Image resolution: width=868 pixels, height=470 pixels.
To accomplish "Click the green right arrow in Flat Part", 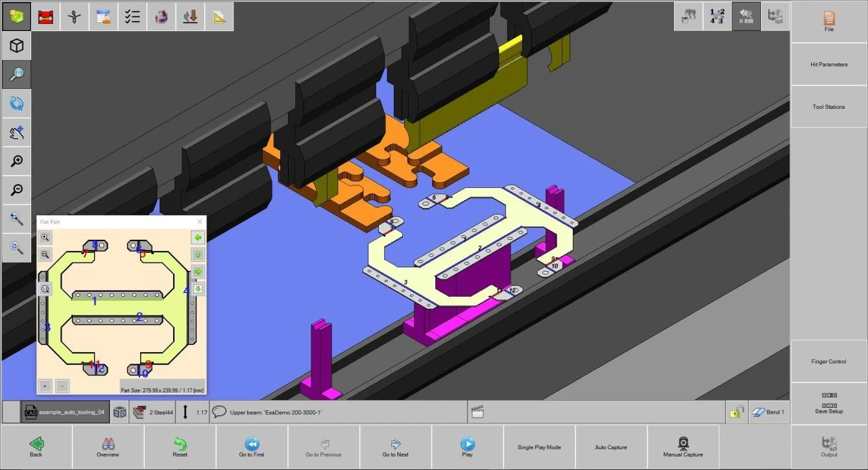I will [x=199, y=272].
